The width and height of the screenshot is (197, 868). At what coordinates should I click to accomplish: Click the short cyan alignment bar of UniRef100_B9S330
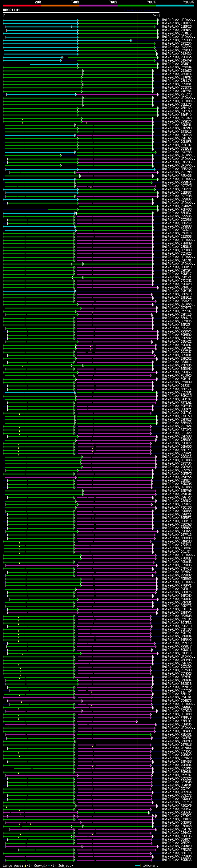coord(67,40)
